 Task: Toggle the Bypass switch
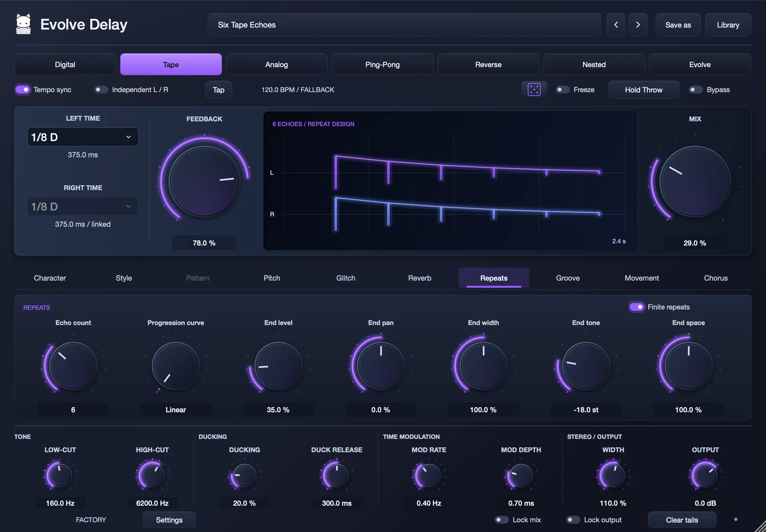coord(696,90)
